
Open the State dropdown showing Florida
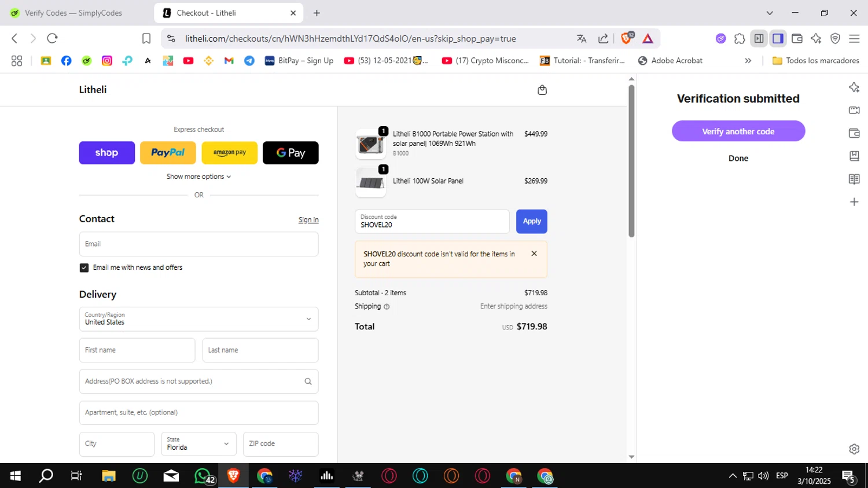click(x=198, y=444)
